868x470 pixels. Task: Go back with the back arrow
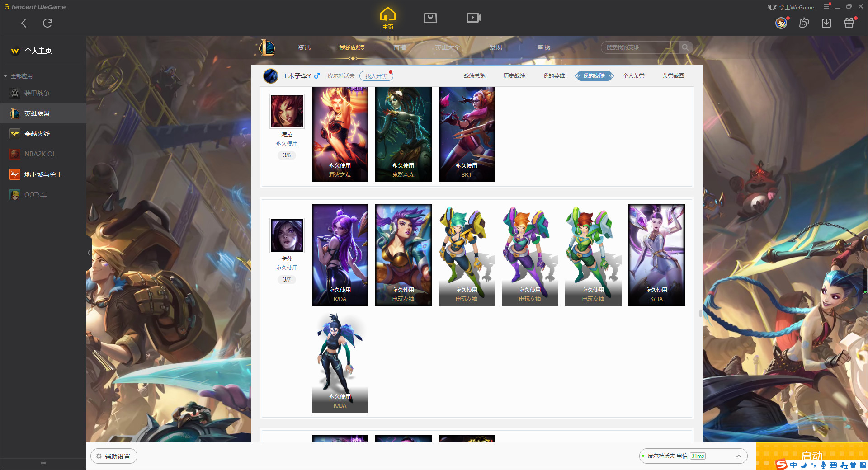point(24,23)
